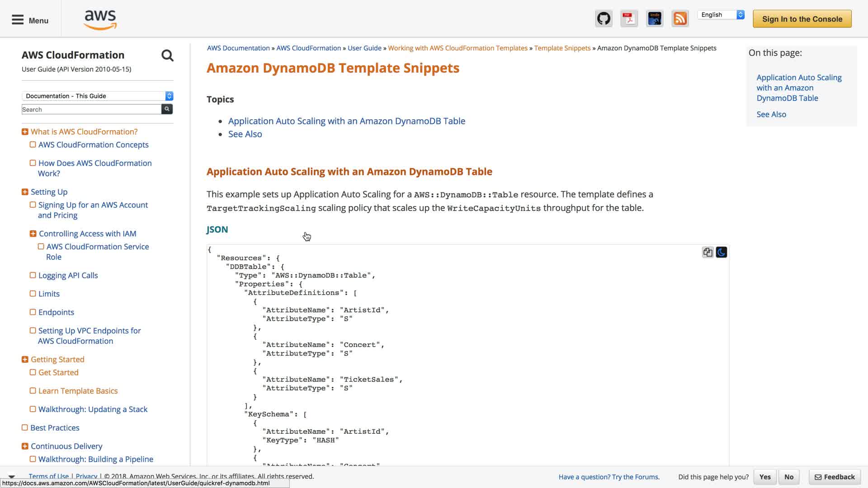Toggle dark mode moon icon on code
This screenshot has height=488, width=868.
click(722, 252)
